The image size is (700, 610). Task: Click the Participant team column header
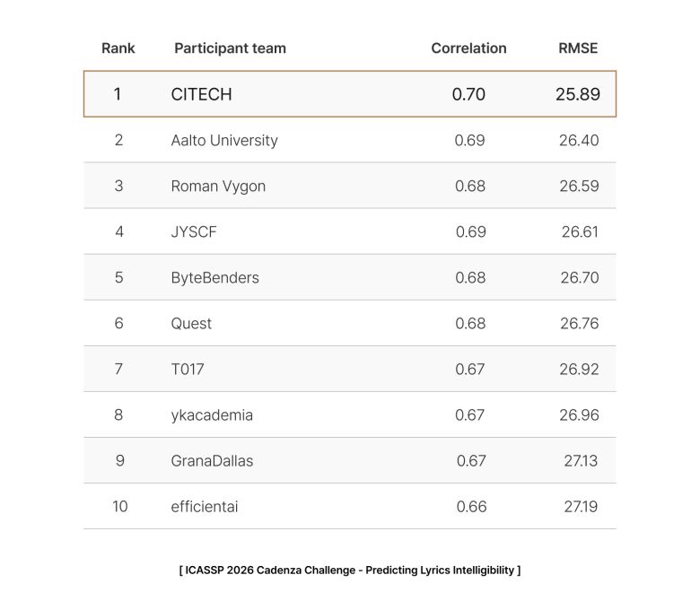tap(230, 48)
